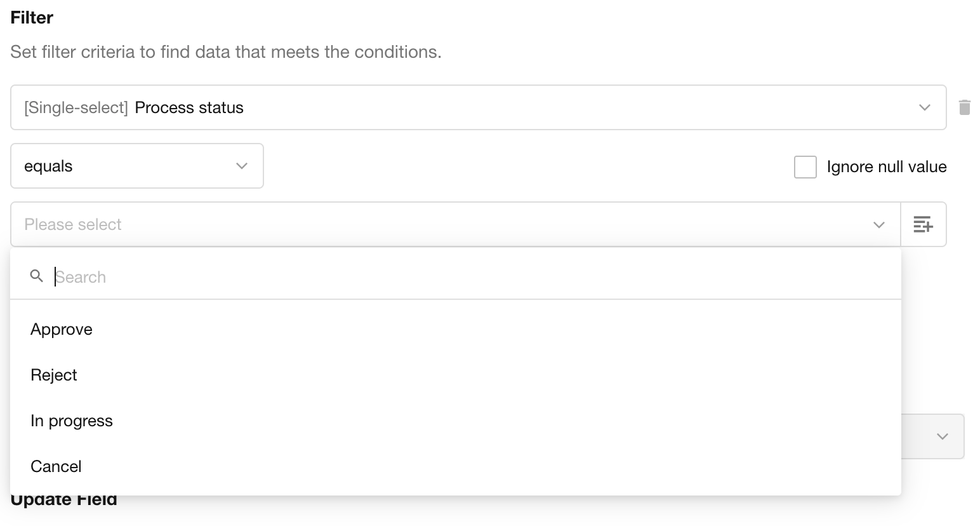980x526 pixels.
Task: Click the Filter section heading
Action: (x=32, y=18)
